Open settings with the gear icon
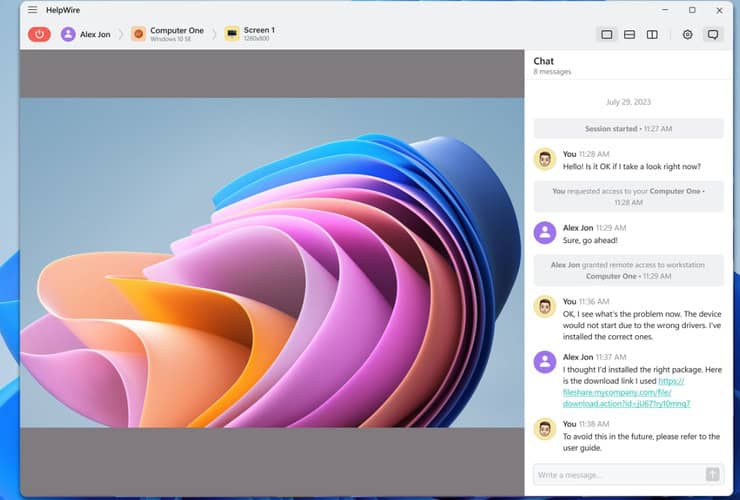740x500 pixels. (x=688, y=34)
